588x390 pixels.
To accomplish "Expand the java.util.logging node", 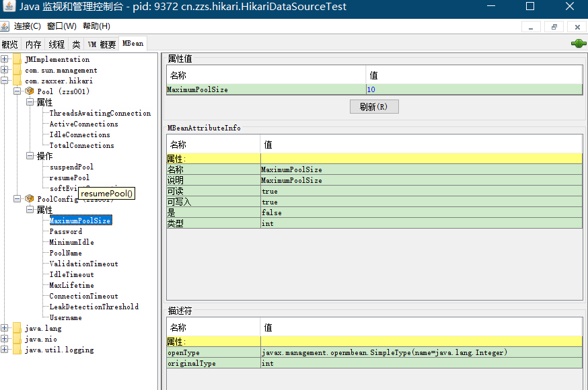I will [5, 349].
